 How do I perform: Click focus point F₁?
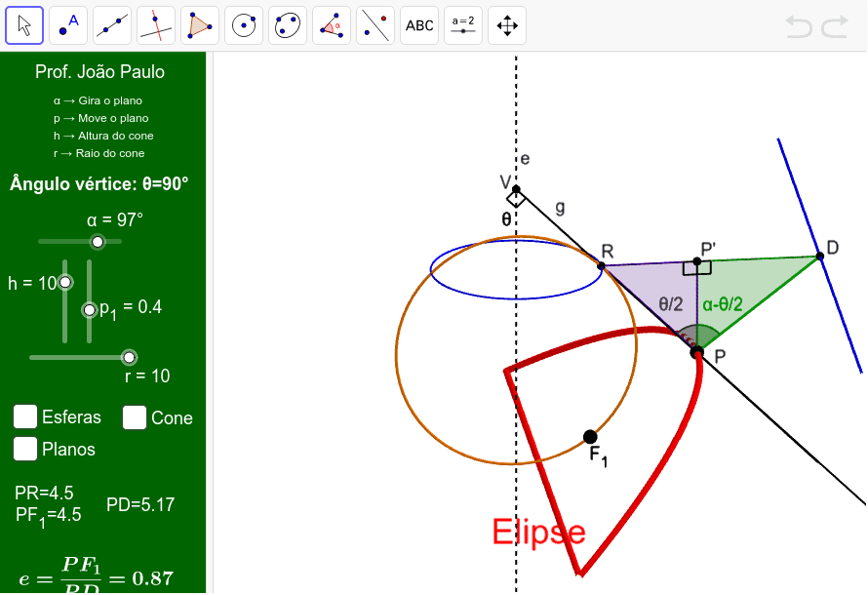pyautogui.click(x=590, y=437)
